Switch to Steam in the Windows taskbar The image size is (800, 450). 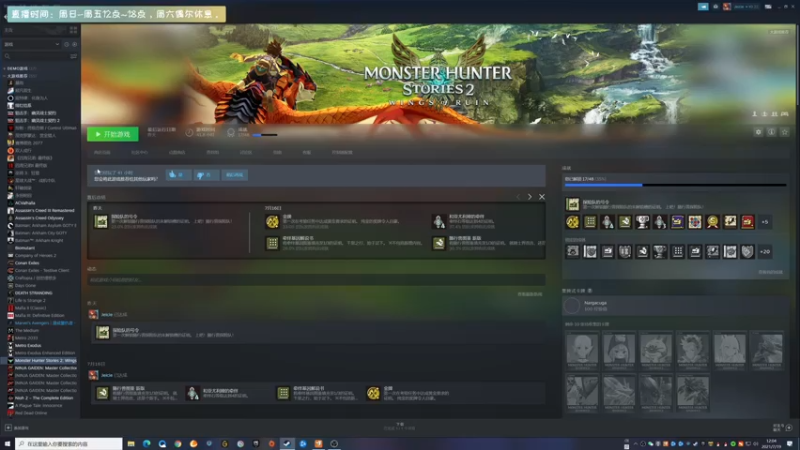pyautogui.click(x=287, y=444)
